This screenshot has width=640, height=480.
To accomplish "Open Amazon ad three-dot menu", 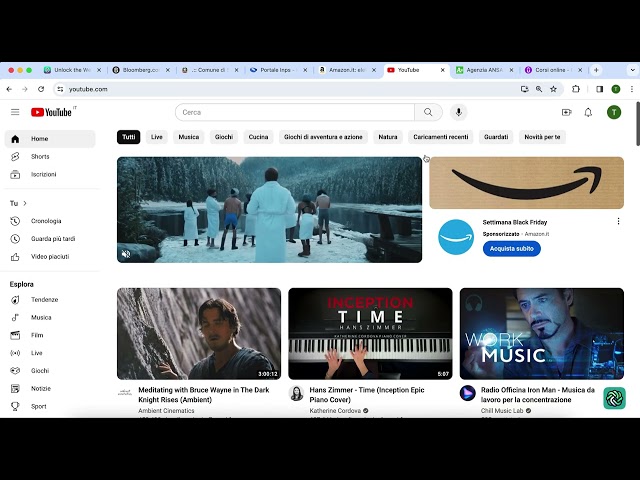I will 618,221.
